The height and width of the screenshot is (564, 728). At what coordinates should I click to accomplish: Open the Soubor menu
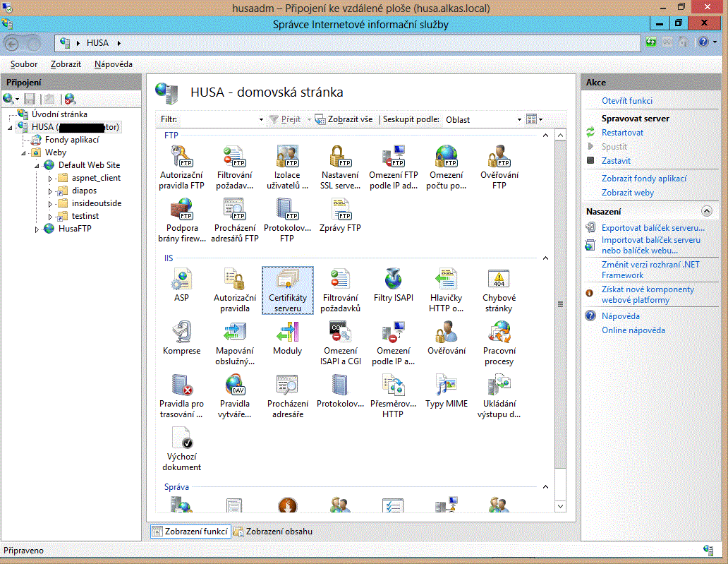point(24,64)
